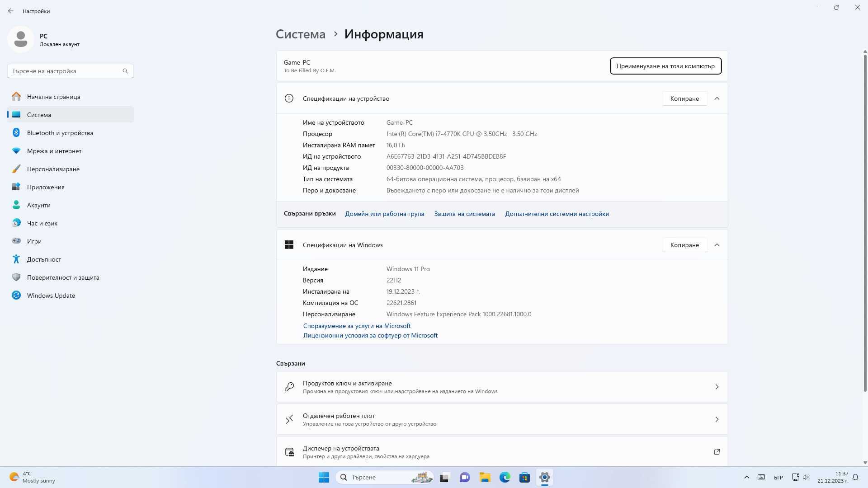This screenshot has width=868, height=488.
Task: Open the Start menu from the taskbar
Action: 324,477
